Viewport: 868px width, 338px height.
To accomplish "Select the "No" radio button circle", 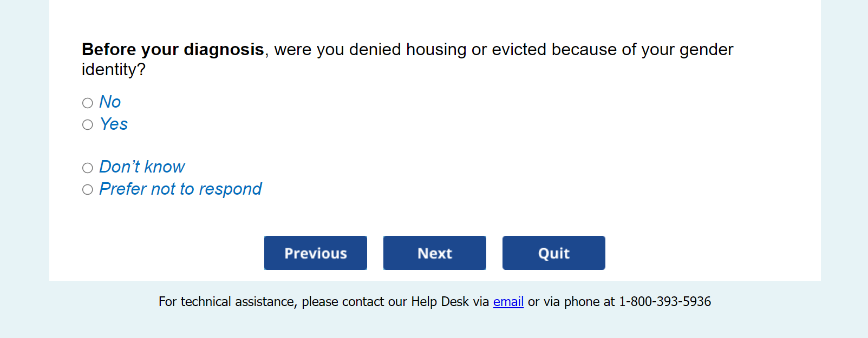I will (88, 103).
